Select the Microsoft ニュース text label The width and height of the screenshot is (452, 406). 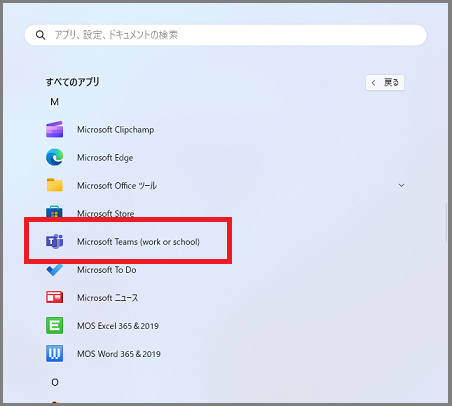(x=108, y=298)
